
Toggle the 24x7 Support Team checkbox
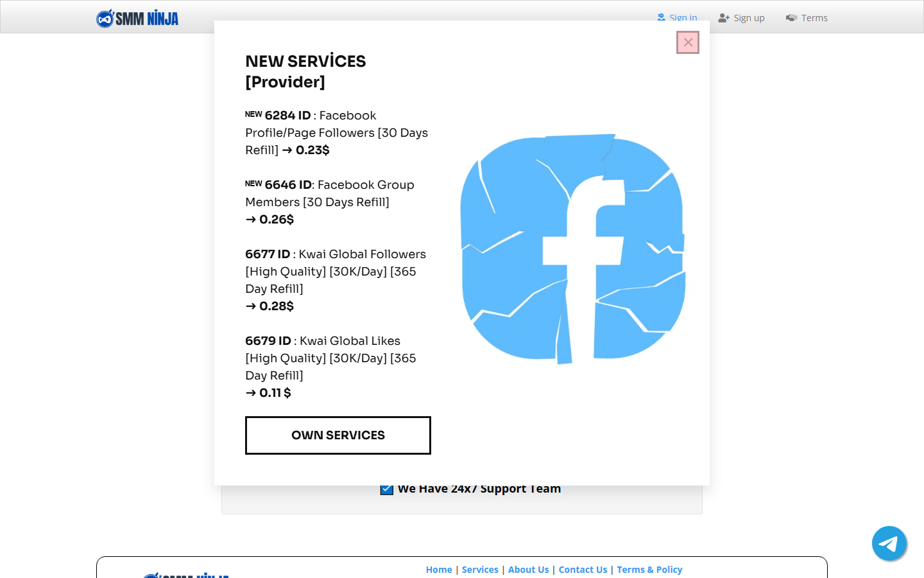click(x=387, y=489)
